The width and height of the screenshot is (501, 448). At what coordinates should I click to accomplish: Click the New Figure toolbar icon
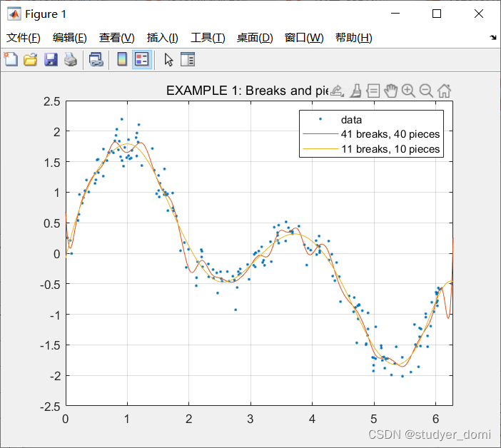[x=11, y=59]
